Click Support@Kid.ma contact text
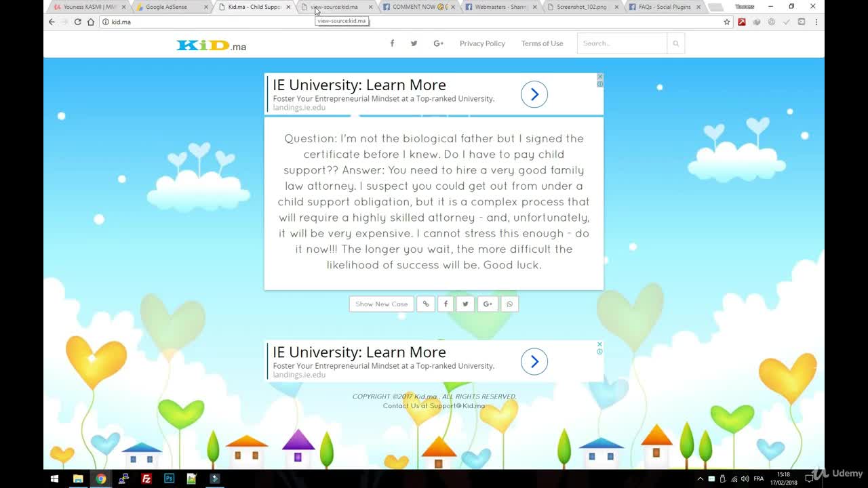This screenshot has width=868, height=488. coord(457,406)
